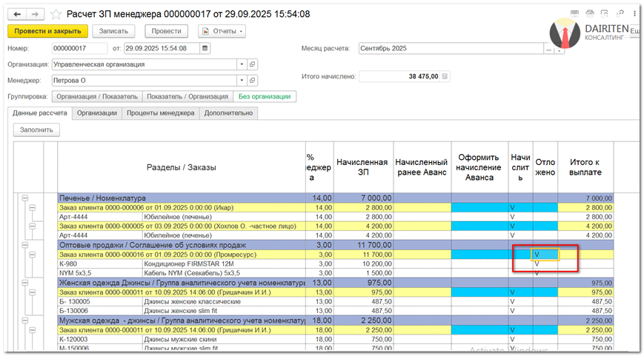This screenshot has width=644, height=356.
Task: Toggle Начислить mark in the Б- 130005 row
Action: coord(520,301)
